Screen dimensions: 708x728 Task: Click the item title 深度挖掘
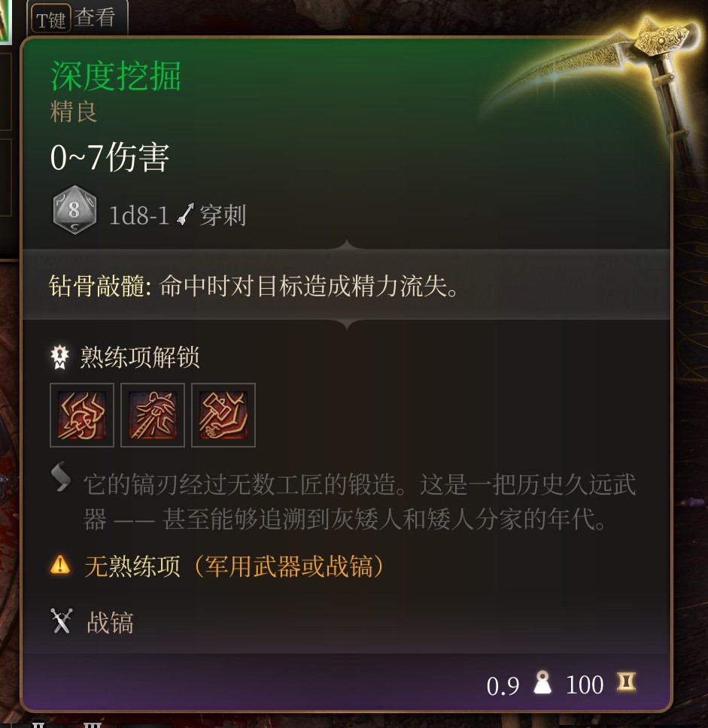116,76
